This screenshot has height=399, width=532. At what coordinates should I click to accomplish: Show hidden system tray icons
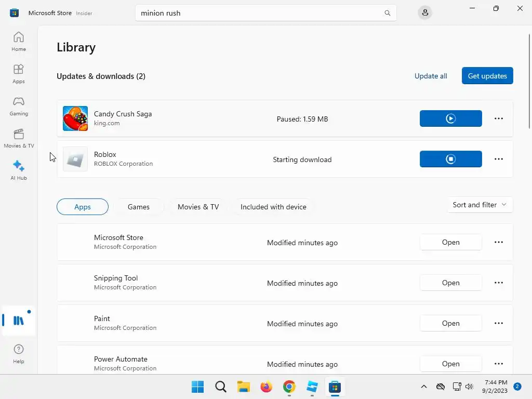[x=424, y=387]
